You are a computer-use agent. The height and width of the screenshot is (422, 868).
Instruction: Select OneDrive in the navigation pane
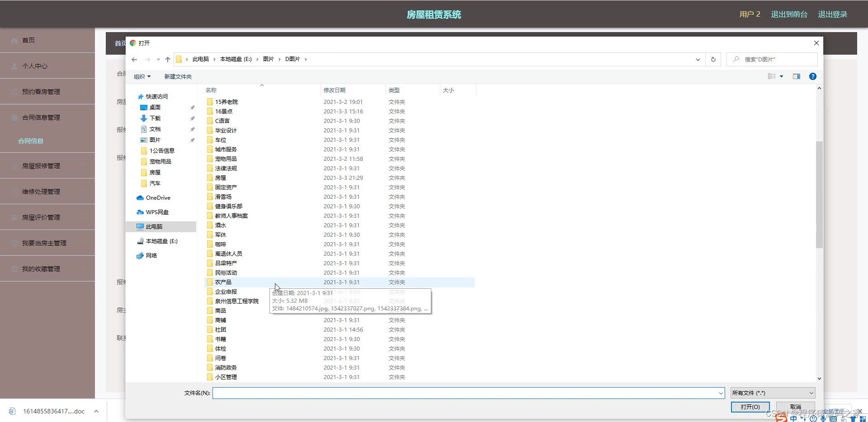158,197
